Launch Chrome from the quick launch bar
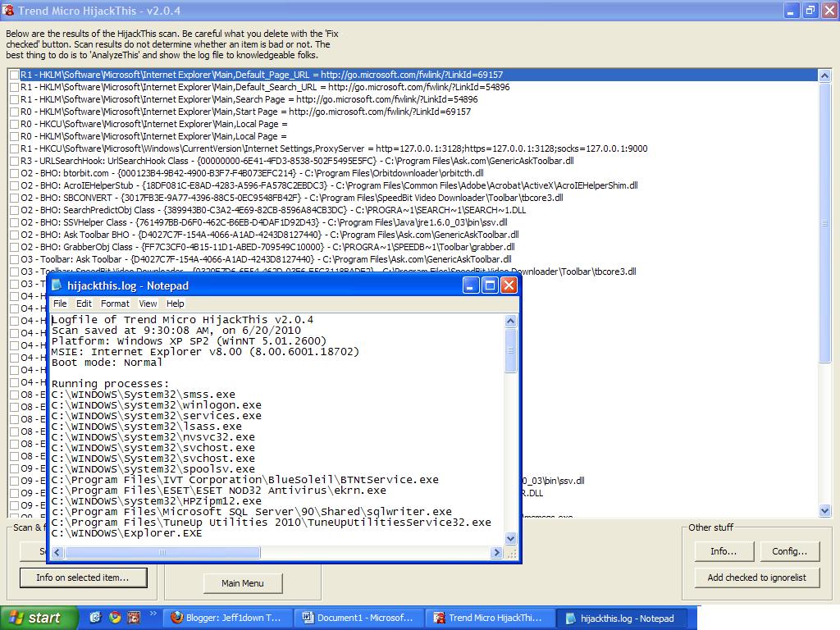The height and width of the screenshot is (630, 840). click(115, 617)
